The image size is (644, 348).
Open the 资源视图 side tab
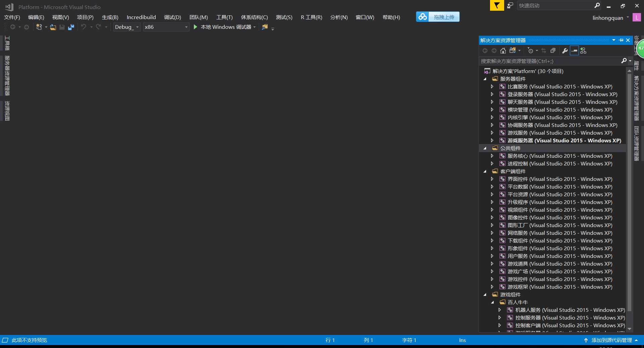(7, 111)
